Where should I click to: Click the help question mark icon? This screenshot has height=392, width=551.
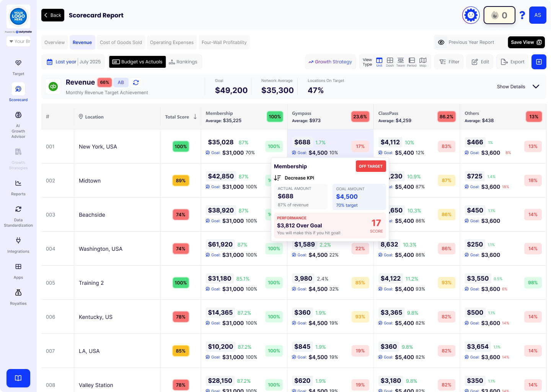522,15
